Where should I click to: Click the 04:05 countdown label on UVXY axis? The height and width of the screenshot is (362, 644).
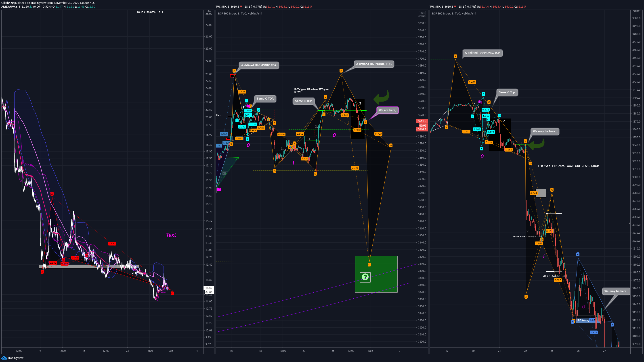[209, 292]
